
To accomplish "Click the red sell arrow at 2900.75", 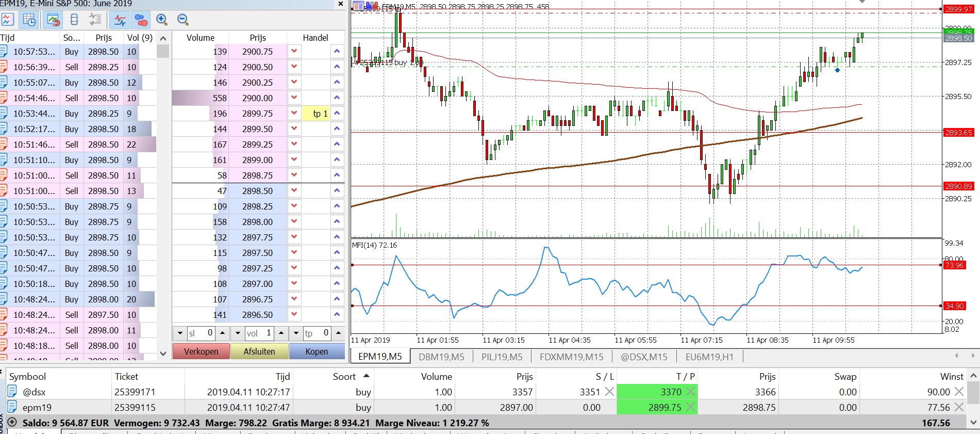I will [294, 51].
